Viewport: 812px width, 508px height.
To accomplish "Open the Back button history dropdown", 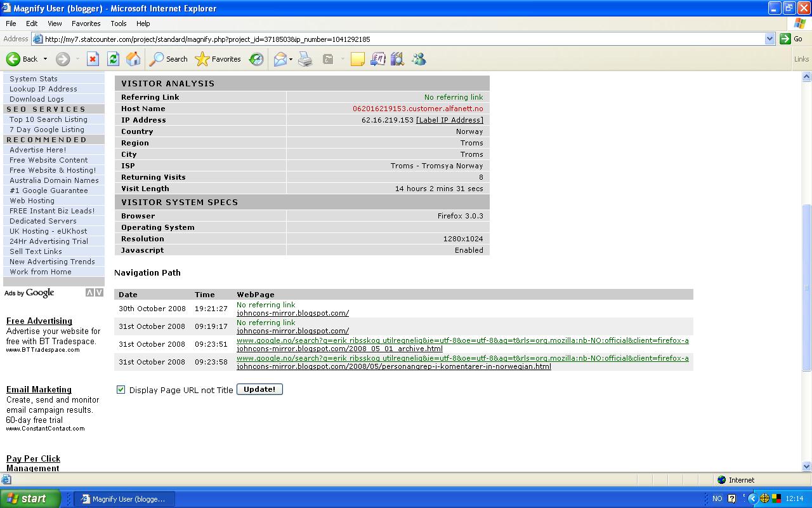I will pyautogui.click(x=45, y=59).
